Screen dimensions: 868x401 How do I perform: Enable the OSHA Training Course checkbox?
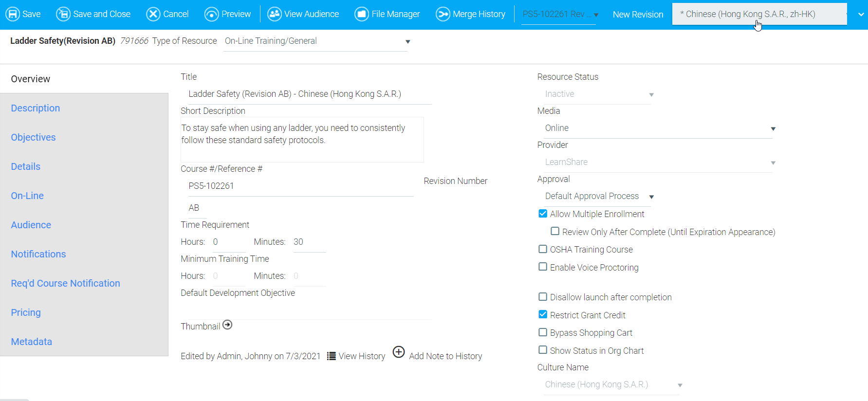point(543,249)
